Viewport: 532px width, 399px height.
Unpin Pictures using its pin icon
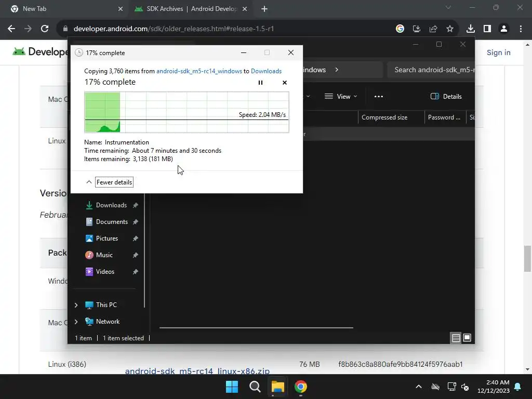[136, 238]
